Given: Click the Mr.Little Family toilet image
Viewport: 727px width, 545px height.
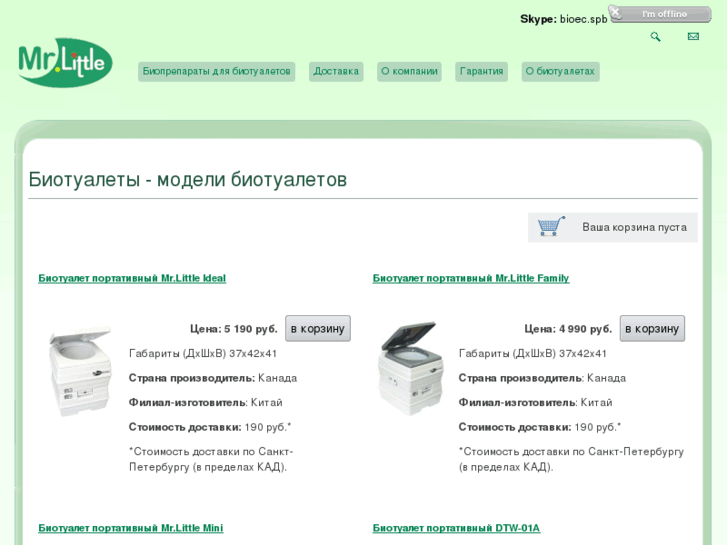Looking at the screenshot, I should pyautogui.click(x=410, y=368).
